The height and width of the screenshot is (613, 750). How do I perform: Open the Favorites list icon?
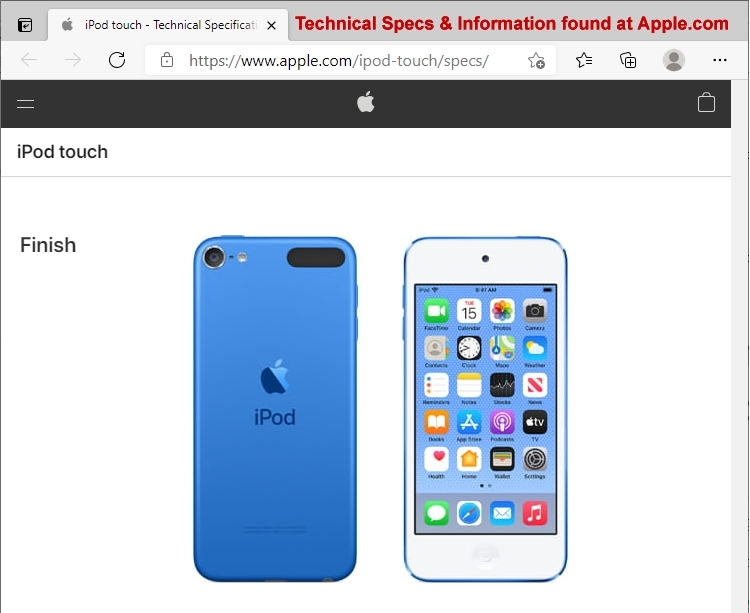[584, 60]
